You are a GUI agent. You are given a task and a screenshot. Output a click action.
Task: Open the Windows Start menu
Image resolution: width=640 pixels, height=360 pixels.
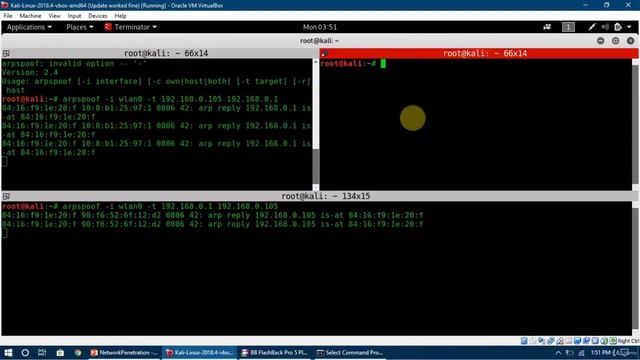point(8,353)
